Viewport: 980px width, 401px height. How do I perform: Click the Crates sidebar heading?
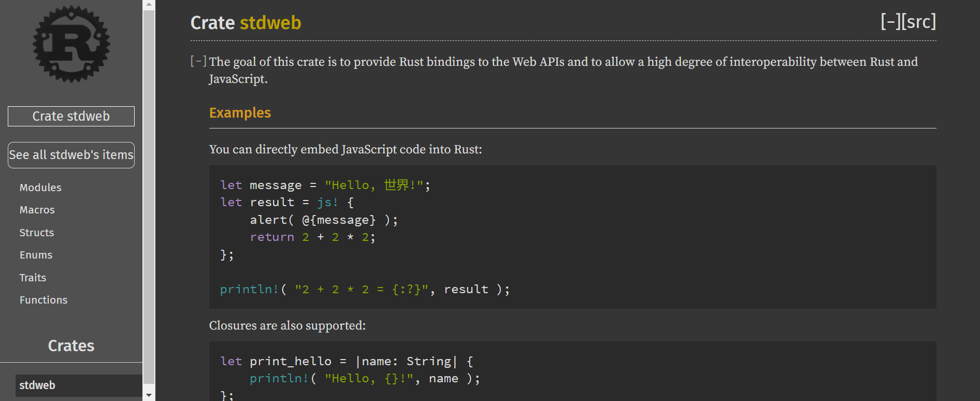71,346
